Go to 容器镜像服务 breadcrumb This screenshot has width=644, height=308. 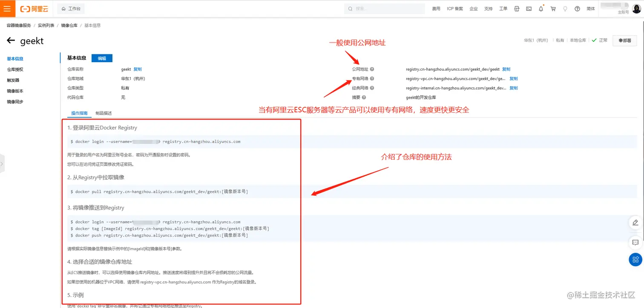tap(19, 26)
